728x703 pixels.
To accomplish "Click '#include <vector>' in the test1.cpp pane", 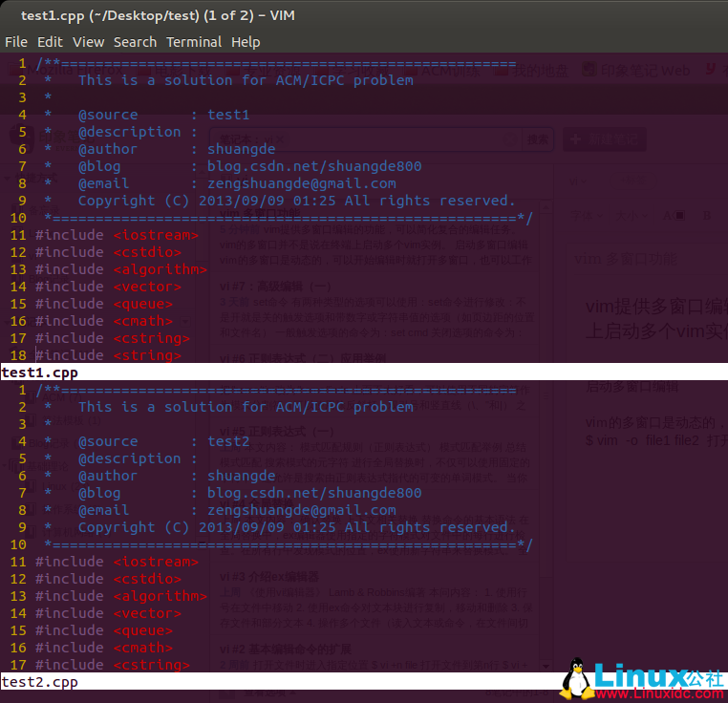I will [x=108, y=287].
